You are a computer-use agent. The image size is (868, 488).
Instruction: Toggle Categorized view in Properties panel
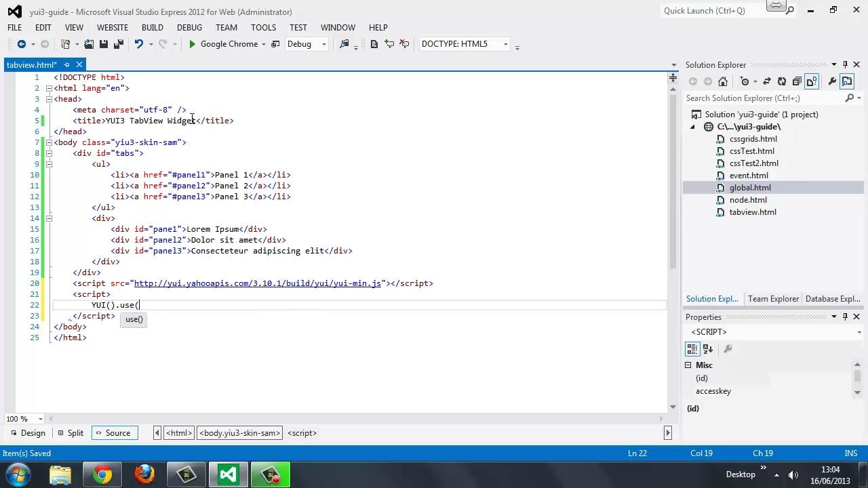pos(692,349)
